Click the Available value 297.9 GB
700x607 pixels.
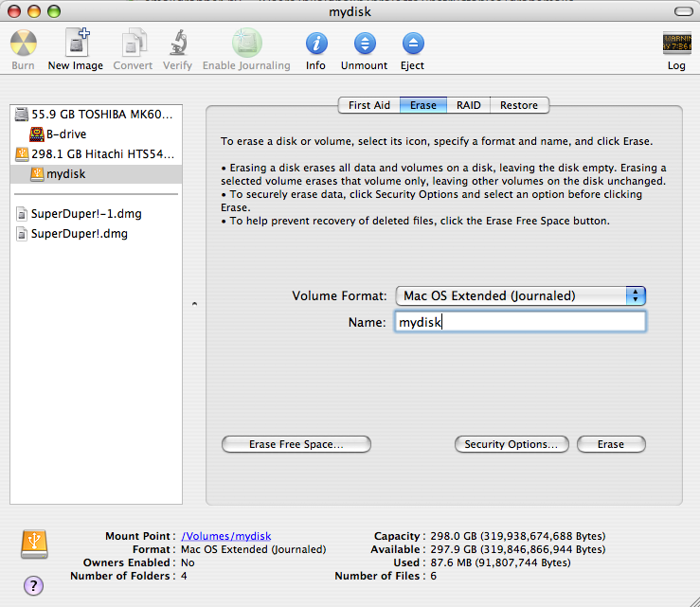(x=518, y=549)
